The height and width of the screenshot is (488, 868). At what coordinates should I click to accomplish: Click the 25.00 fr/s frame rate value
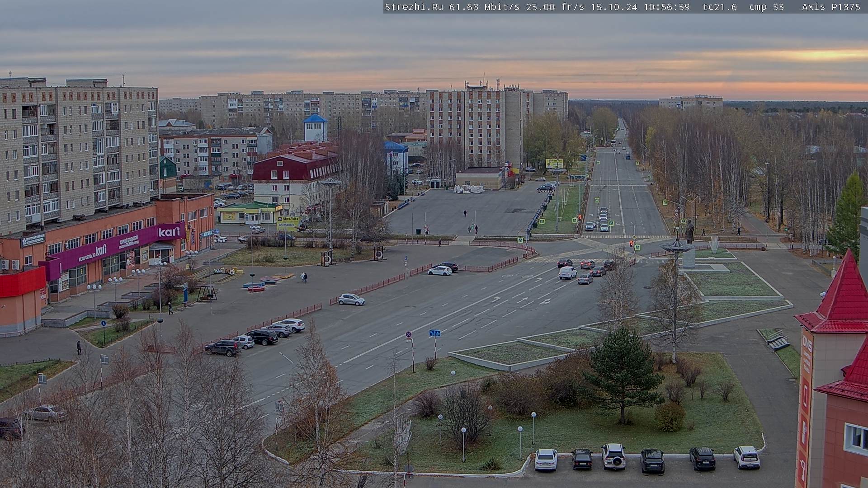coord(556,7)
